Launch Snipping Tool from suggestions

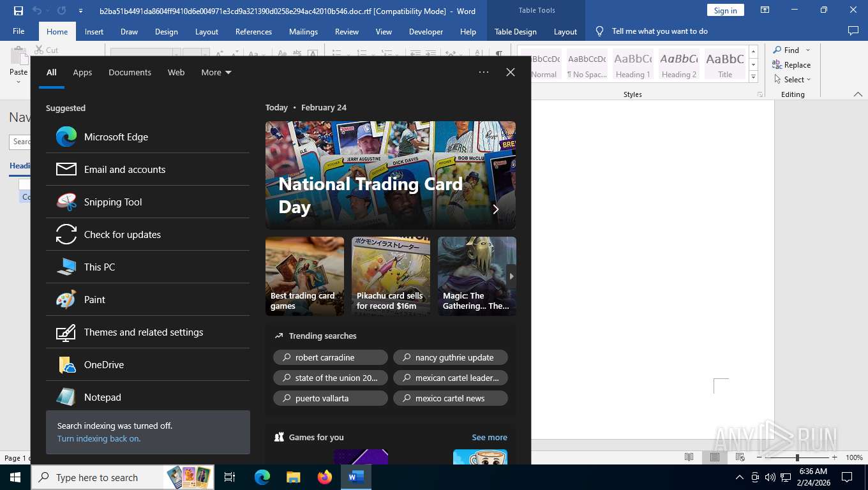[x=147, y=202]
